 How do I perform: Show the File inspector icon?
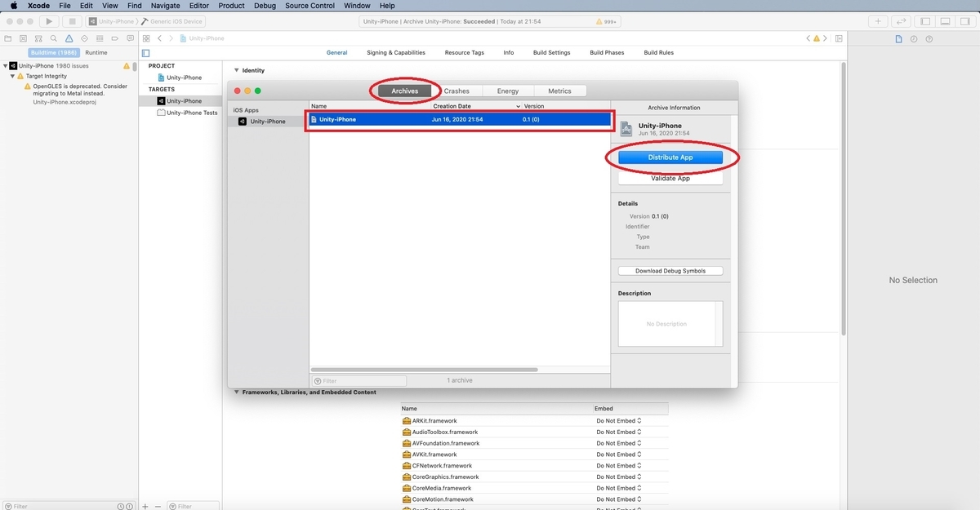click(x=899, y=38)
